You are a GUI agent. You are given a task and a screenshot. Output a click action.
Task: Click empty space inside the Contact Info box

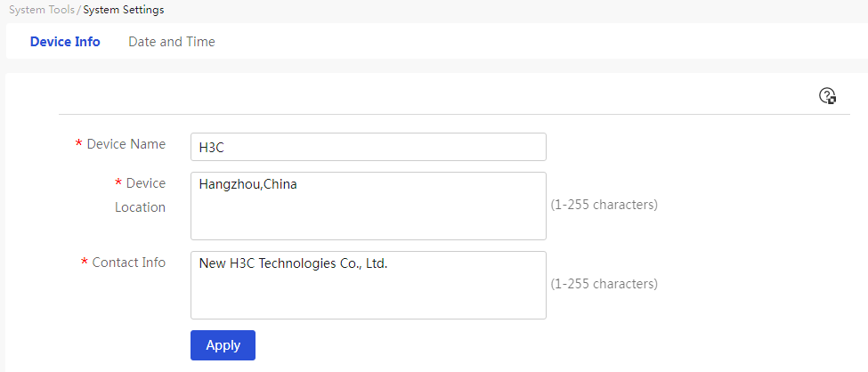click(x=369, y=296)
